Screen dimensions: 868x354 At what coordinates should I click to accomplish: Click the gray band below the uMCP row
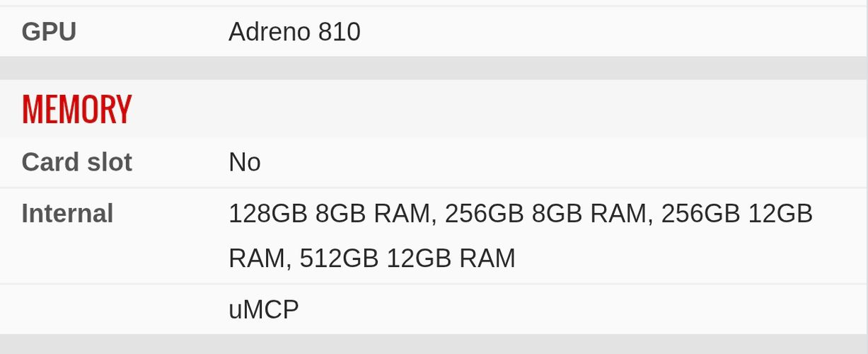pyautogui.click(x=434, y=344)
